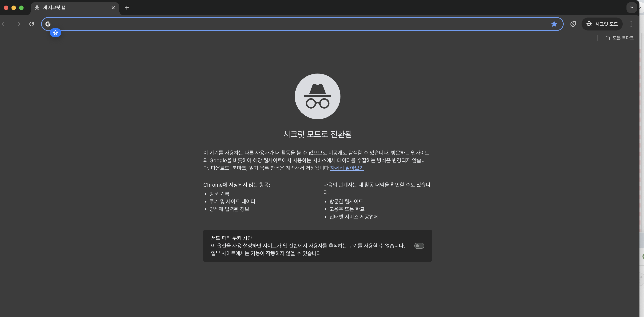644x317 pixels.
Task: Click the green maximize window button
Action: point(22,8)
